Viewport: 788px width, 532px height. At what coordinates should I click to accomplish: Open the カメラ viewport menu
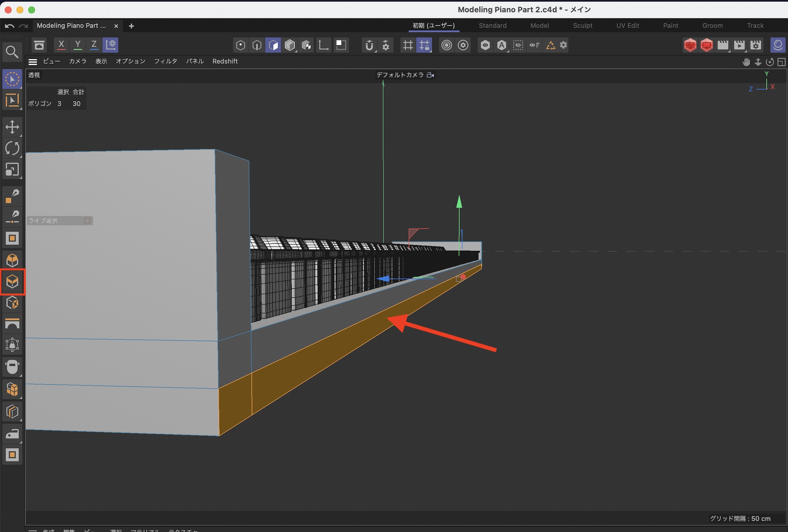[x=78, y=61]
